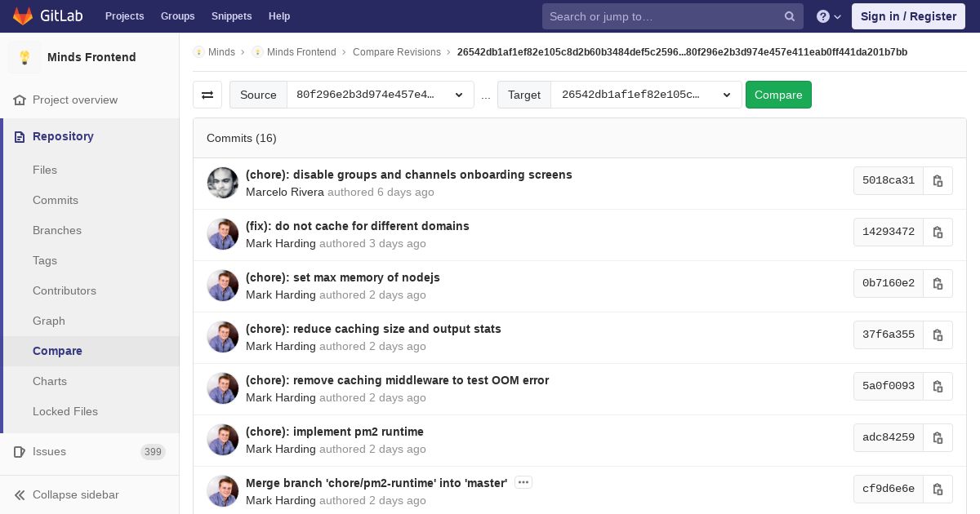Copy commit SHA 5018ca31
Viewport: 980px width, 514px height.
(938, 181)
